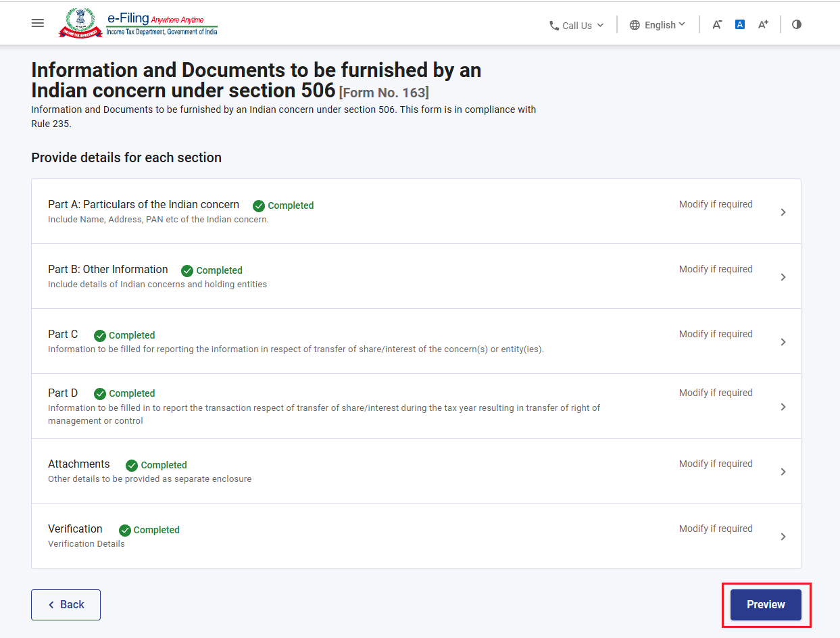Decrease font size with the A- icon
This screenshot has height=638, width=840.
click(x=717, y=24)
